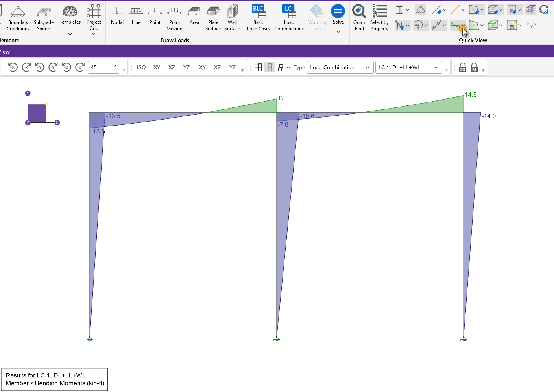Click the rotation angle field showing 45

[103, 67]
